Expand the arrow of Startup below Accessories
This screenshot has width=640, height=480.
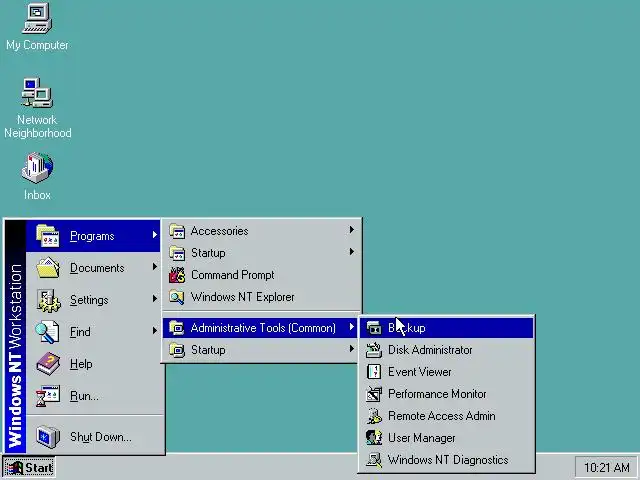click(351, 252)
